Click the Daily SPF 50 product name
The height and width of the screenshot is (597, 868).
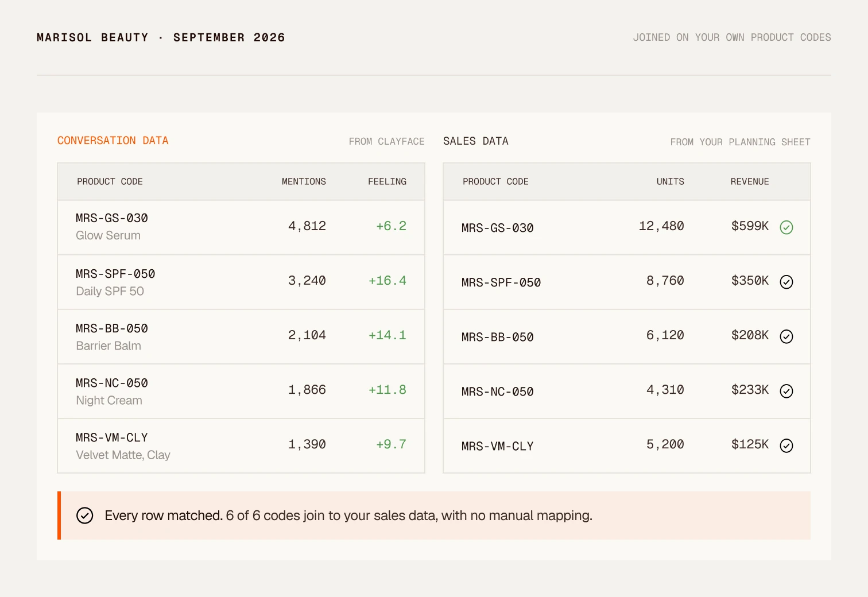[x=110, y=291]
